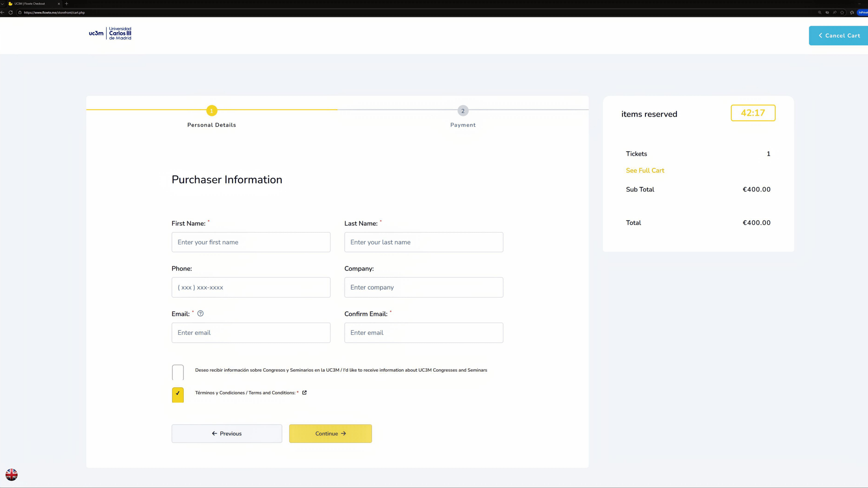The height and width of the screenshot is (488, 868).
Task: Open the See Full Cart link
Action: (645, 171)
